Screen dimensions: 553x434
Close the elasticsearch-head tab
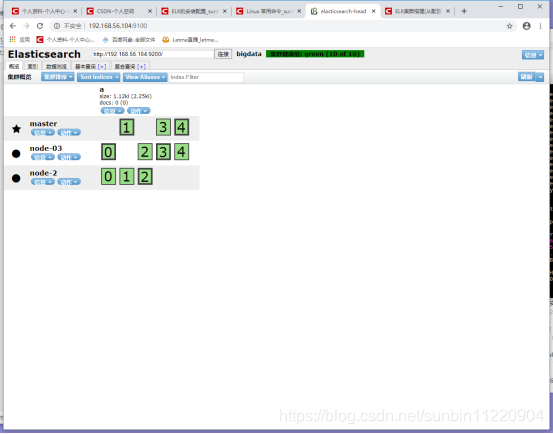(x=373, y=11)
